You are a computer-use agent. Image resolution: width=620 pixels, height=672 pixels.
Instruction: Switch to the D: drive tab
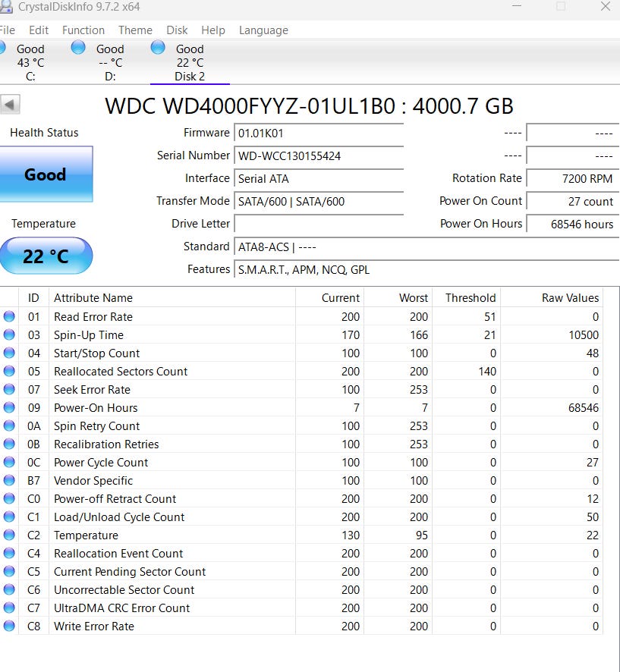pyautogui.click(x=110, y=62)
